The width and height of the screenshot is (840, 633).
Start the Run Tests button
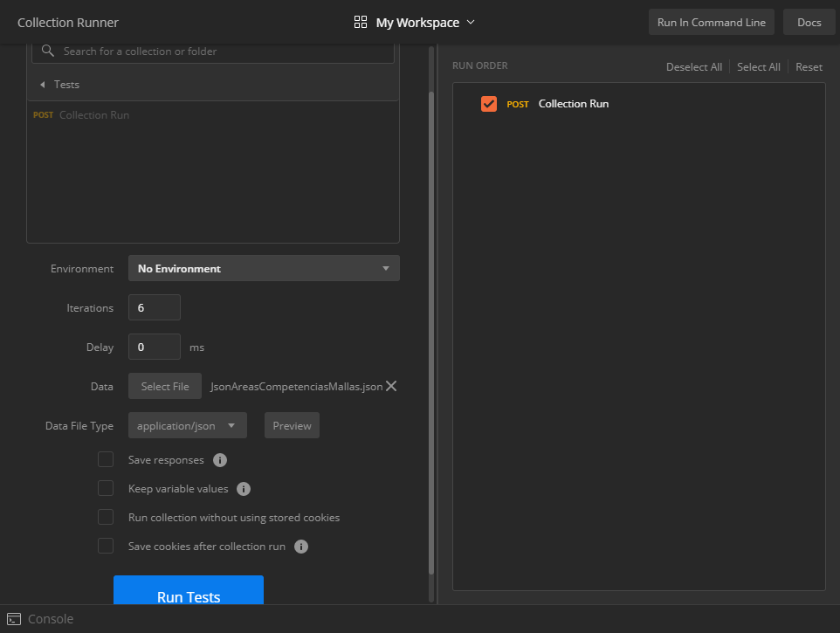(x=189, y=590)
